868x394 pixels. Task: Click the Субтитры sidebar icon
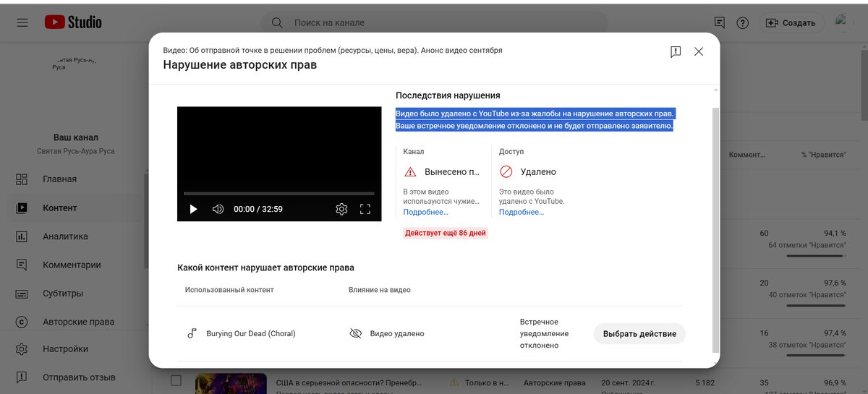[22, 294]
